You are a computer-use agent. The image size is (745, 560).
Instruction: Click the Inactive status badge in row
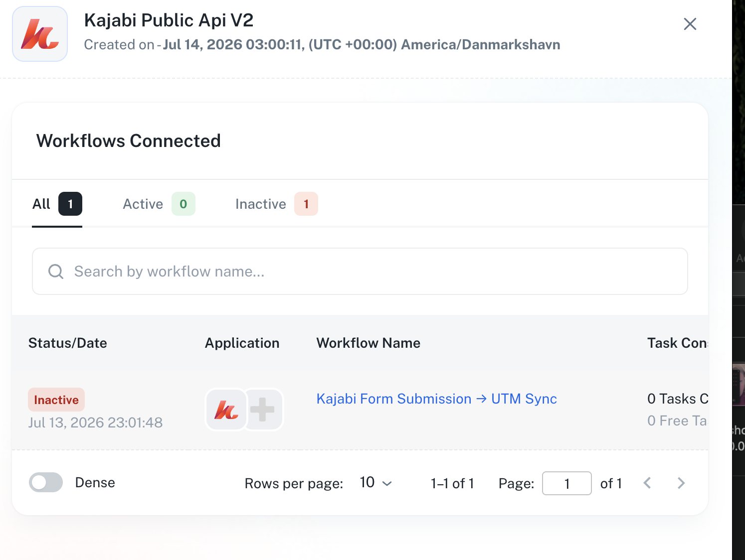coord(56,400)
